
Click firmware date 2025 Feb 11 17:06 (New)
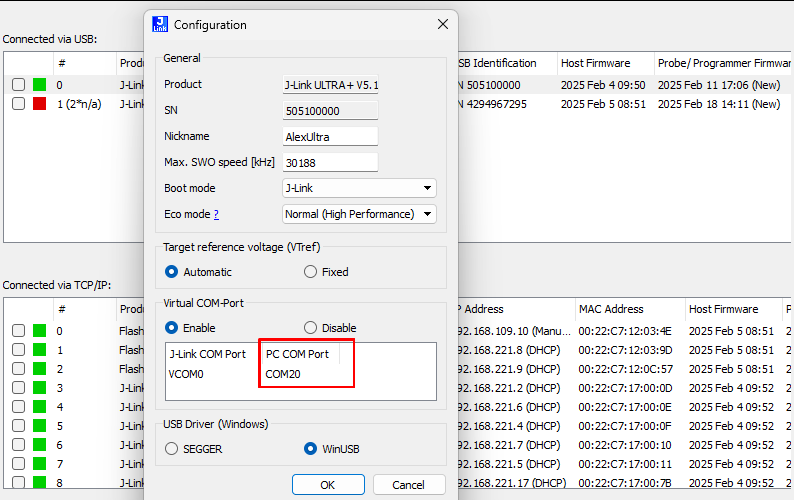click(719, 85)
